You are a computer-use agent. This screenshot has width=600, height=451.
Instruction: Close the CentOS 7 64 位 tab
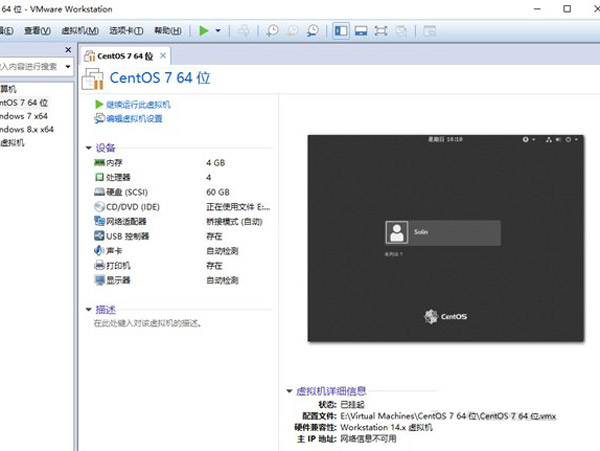[x=163, y=55]
